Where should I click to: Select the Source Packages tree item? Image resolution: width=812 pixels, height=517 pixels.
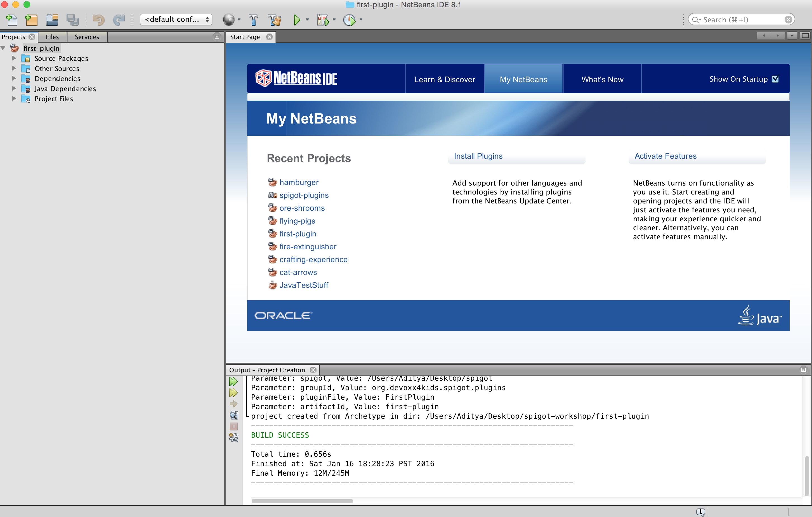coord(61,58)
